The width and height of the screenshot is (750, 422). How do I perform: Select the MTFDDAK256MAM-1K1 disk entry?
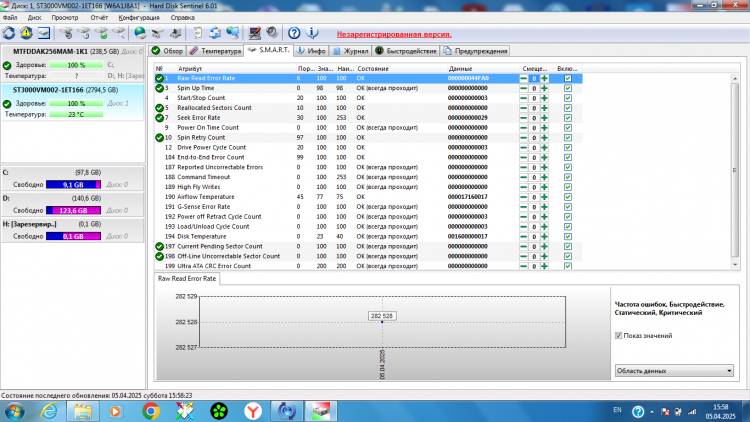coord(73,64)
